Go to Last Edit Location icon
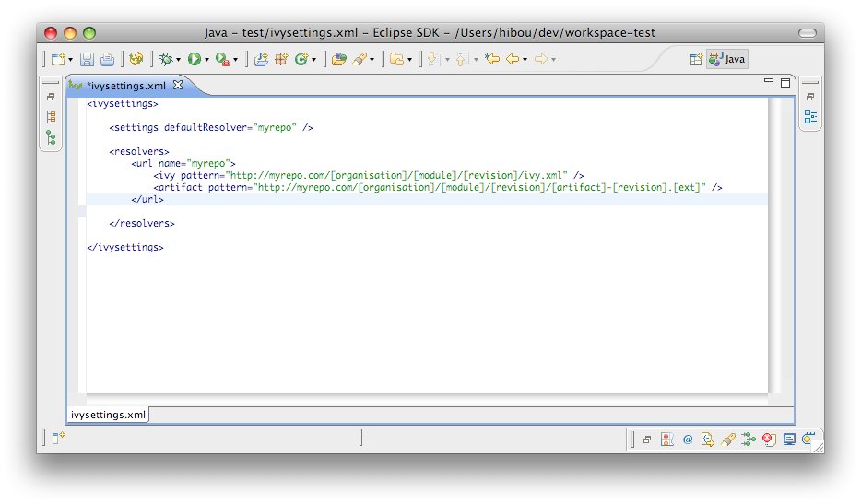861x504 pixels. 492,60
